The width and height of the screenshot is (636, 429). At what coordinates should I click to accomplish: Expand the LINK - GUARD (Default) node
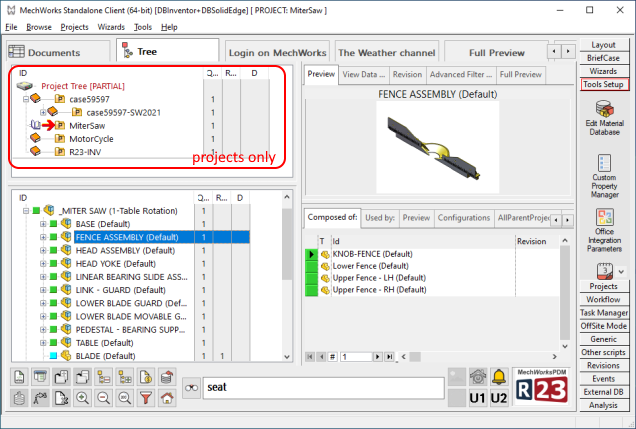[43, 290]
